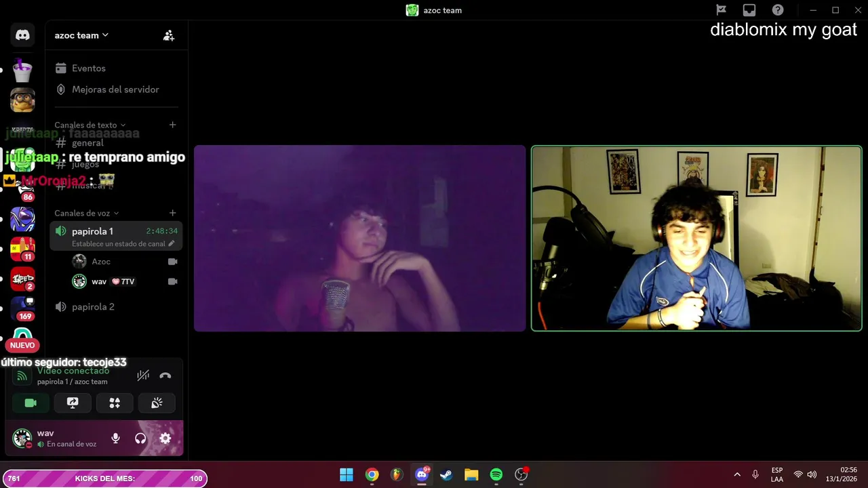Open the soundboard
The image size is (868, 488).
click(x=157, y=403)
